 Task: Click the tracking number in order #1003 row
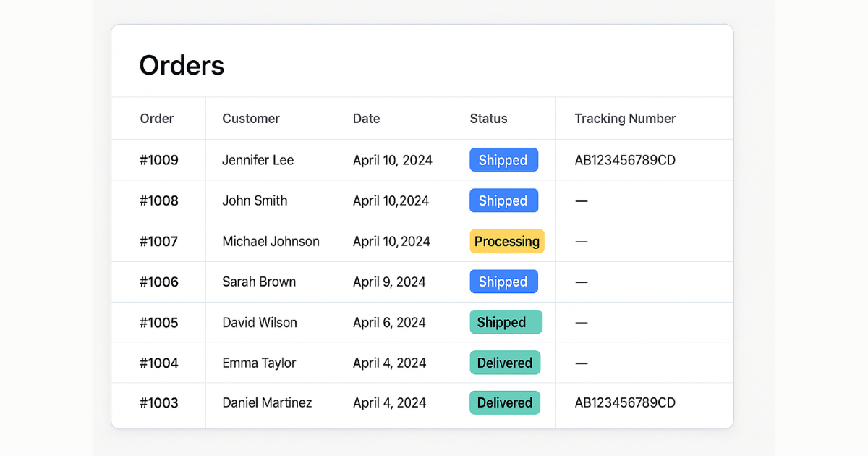(x=625, y=402)
